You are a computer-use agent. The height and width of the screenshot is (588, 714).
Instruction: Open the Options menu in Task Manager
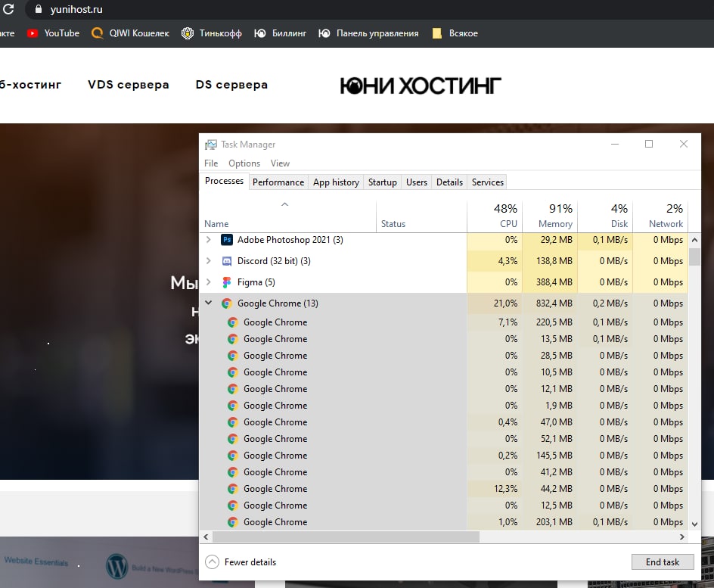(x=244, y=163)
